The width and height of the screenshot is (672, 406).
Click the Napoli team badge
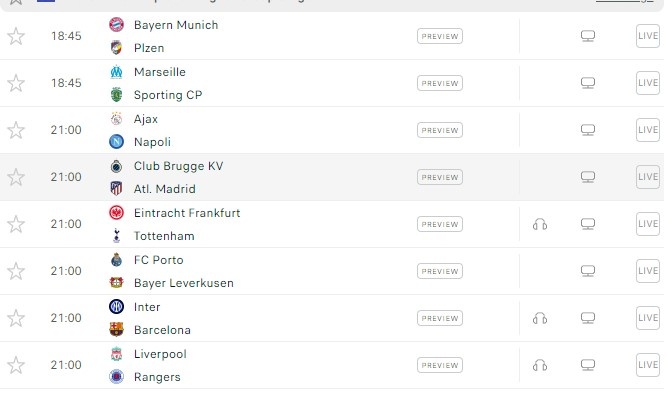click(116, 142)
